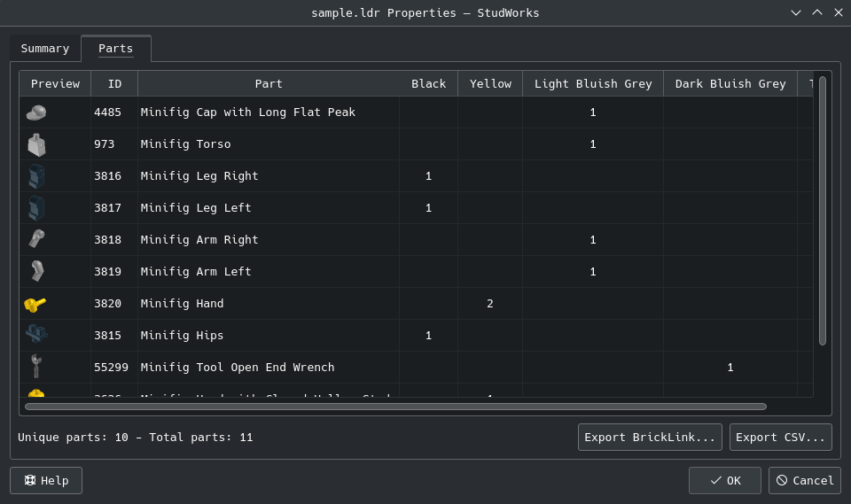Select Yellow count 2 for Minifig Hand
The width and height of the screenshot is (851, 504).
pos(490,304)
